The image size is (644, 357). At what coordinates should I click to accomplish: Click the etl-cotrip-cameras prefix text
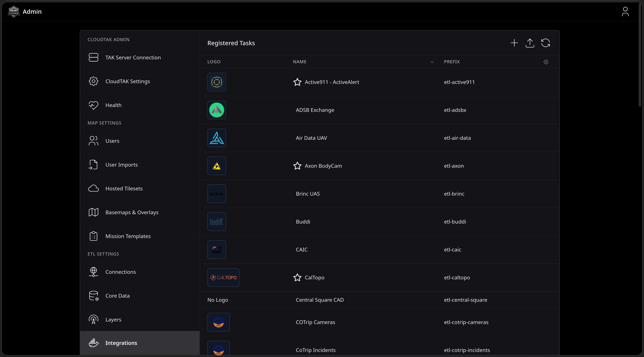tap(466, 322)
